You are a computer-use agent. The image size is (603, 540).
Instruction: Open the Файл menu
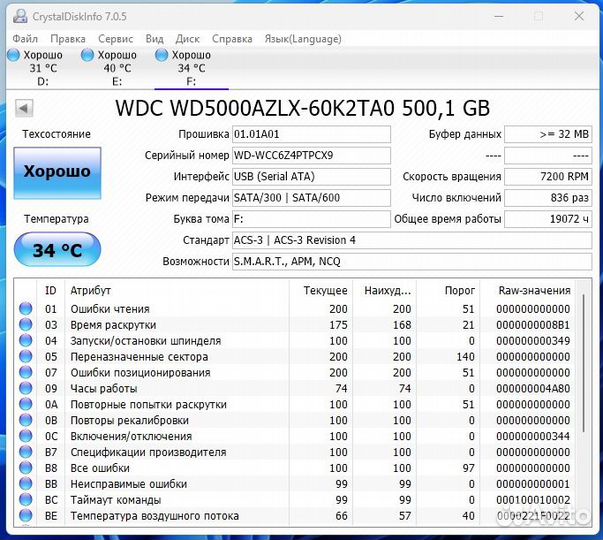(x=25, y=39)
